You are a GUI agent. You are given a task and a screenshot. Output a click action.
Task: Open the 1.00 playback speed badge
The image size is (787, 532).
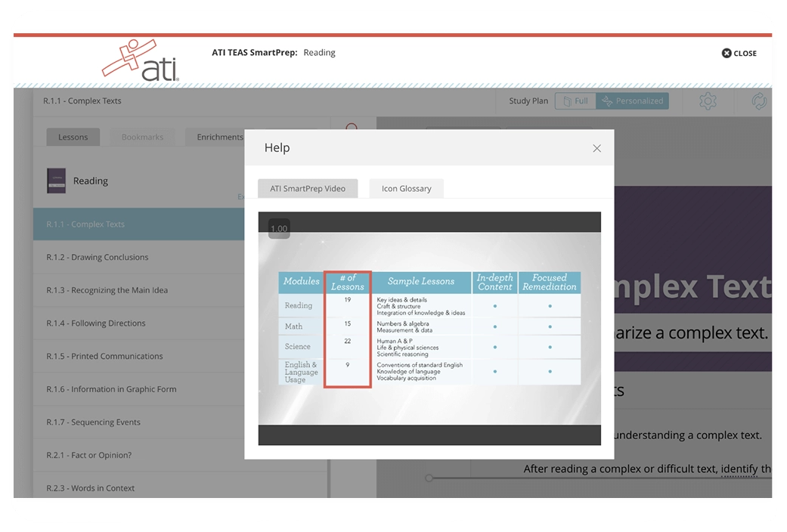pyautogui.click(x=279, y=228)
